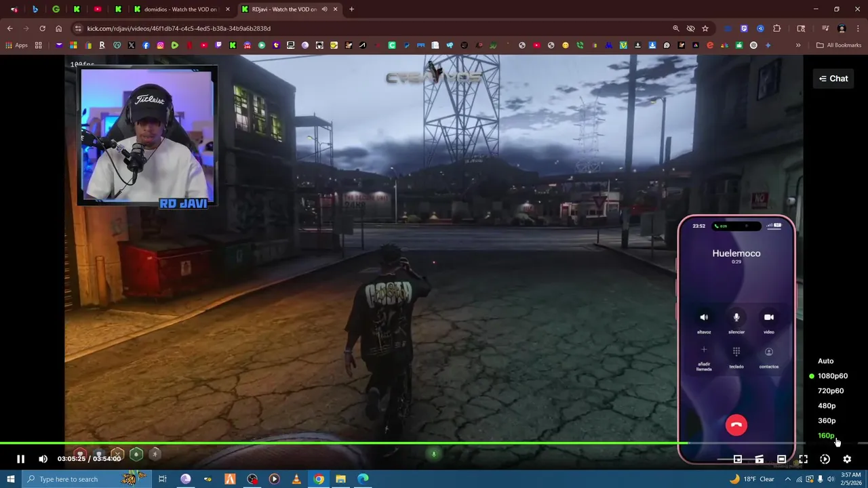Screen dimensions: 868x488
Task: Open the Twitch extension icon in toolbar
Action: pos(744,28)
